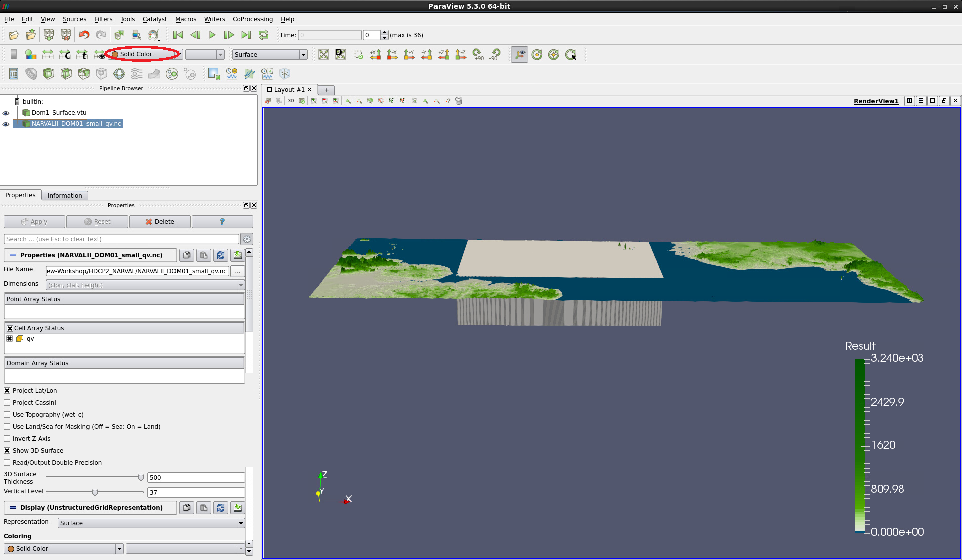Switch to the Information tab
The width and height of the screenshot is (962, 560).
[x=65, y=196]
